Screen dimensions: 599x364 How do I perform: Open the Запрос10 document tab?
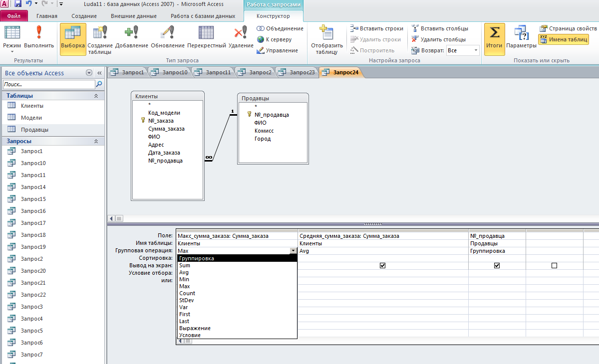click(169, 73)
